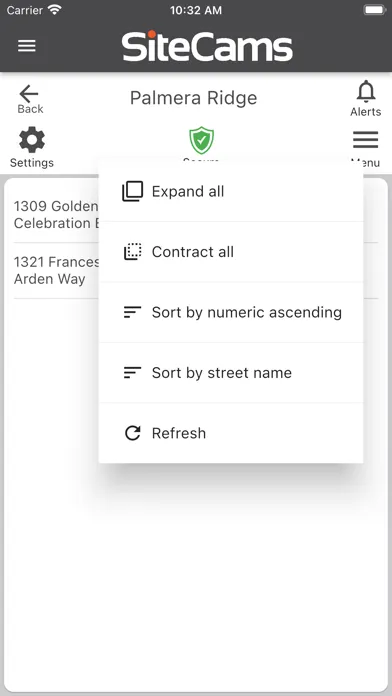This screenshot has height=696, width=392.
Task: Open the Alerts bell icon
Action: 366,91
